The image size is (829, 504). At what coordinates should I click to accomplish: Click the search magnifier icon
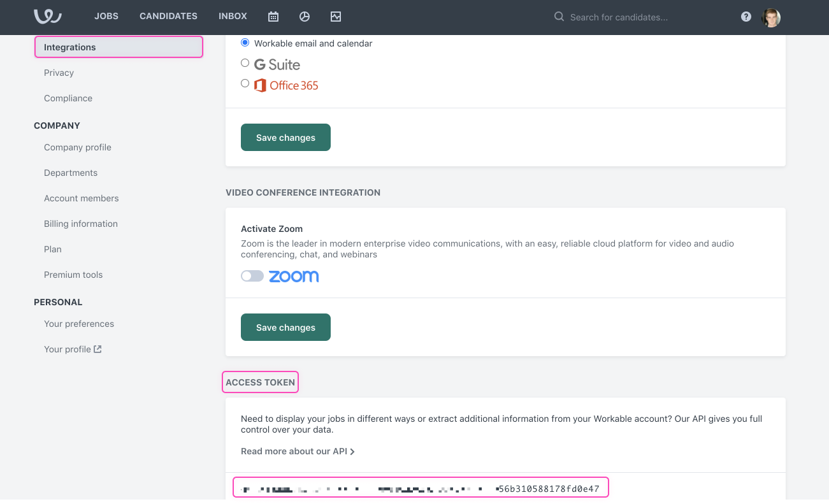pos(558,17)
